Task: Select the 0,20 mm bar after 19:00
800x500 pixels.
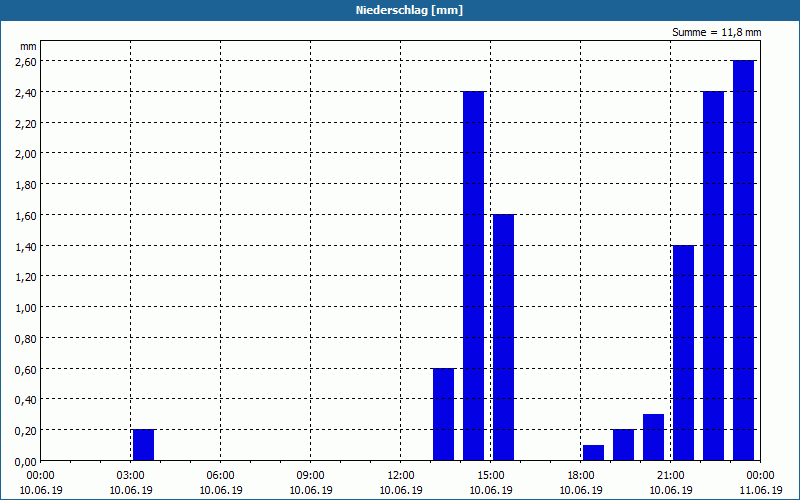Action: click(x=623, y=445)
